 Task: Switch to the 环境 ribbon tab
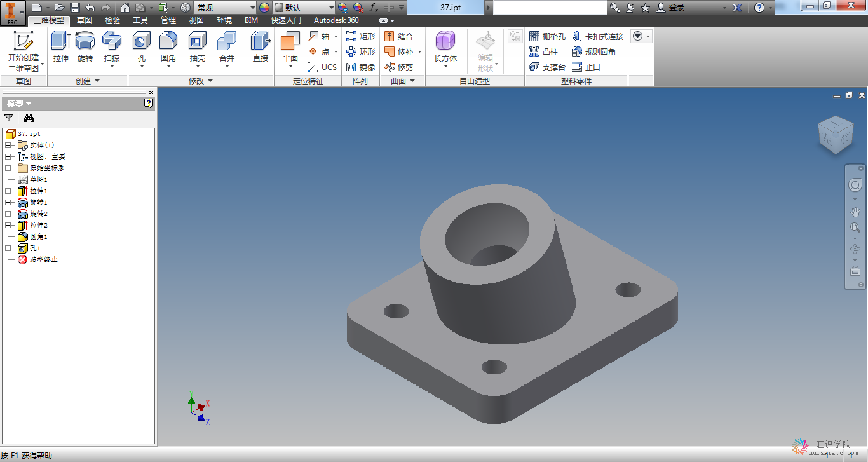(x=224, y=20)
